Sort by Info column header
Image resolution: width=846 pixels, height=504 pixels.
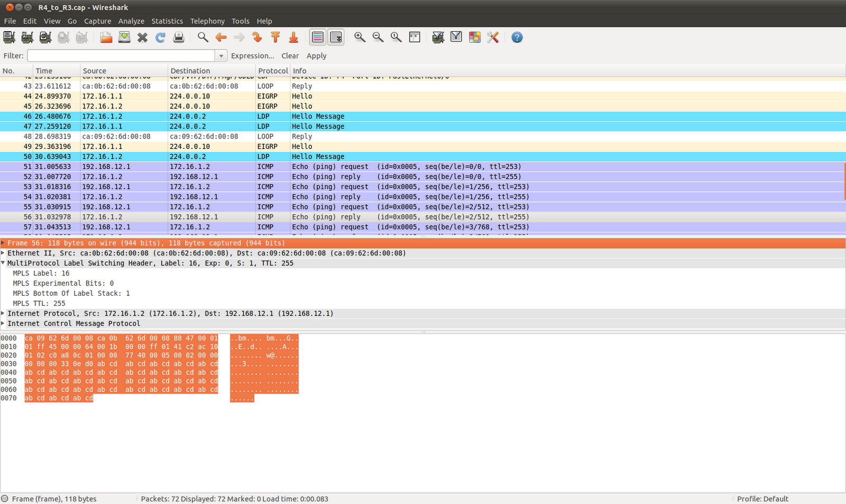pyautogui.click(x=568, y=71)
